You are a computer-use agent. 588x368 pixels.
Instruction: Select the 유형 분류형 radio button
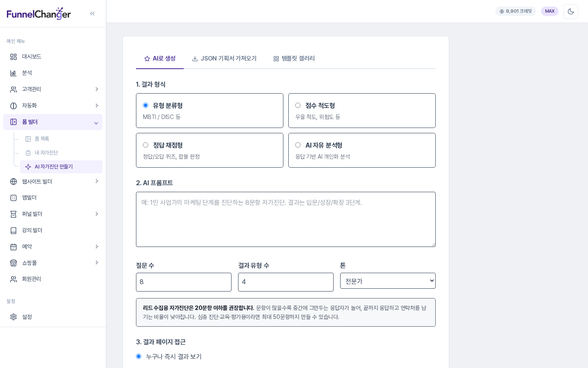pyautogui.click(x=145, y=105)
